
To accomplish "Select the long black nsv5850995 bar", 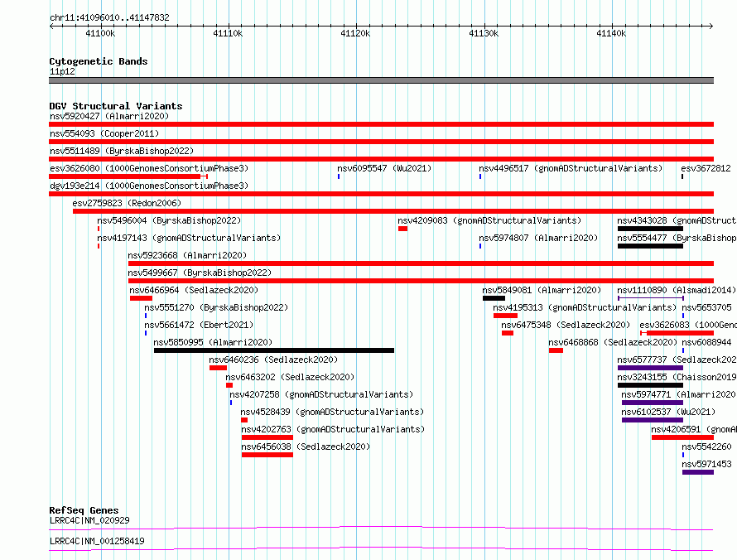I will 274,350.
